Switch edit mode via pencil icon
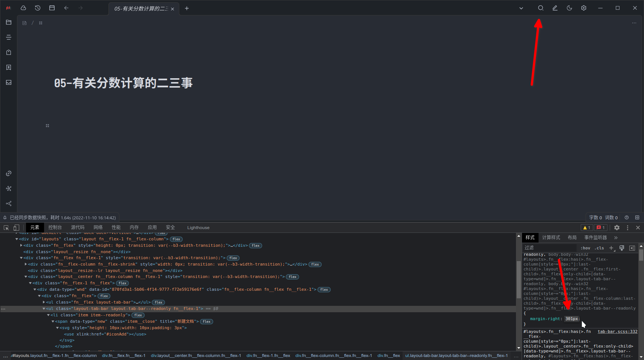The height and width of the screenshot is (360, 644). [x=555, y=8]
